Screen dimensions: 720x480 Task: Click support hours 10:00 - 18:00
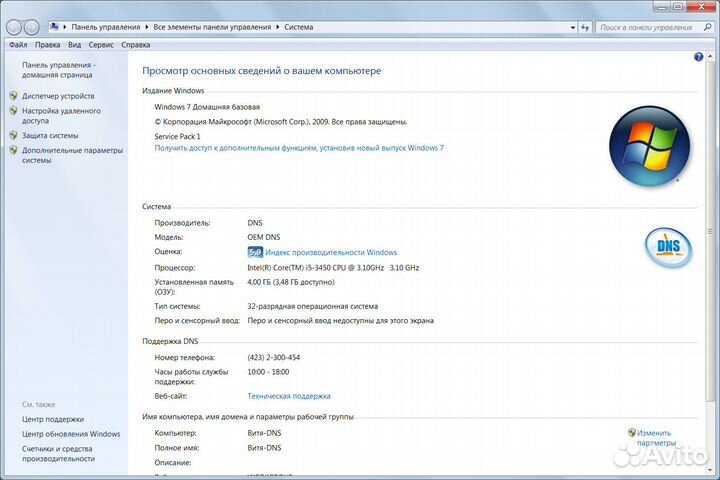tap(268, 372)
